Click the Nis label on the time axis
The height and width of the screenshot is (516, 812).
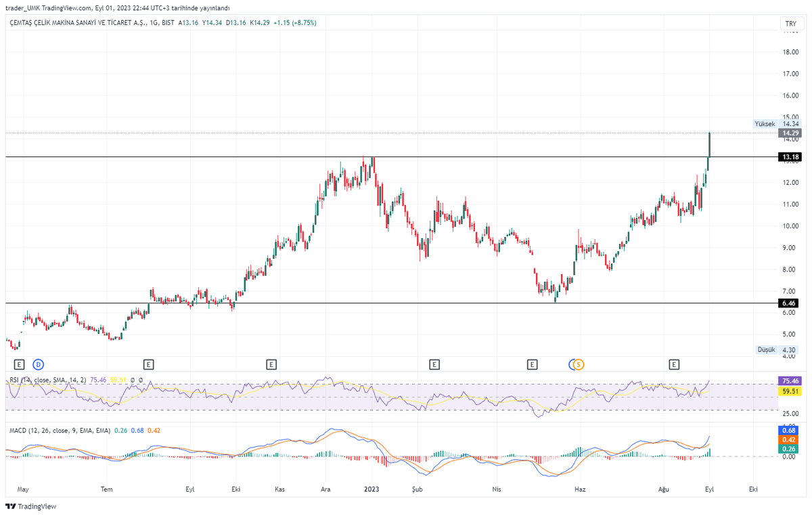coord(497,488)
